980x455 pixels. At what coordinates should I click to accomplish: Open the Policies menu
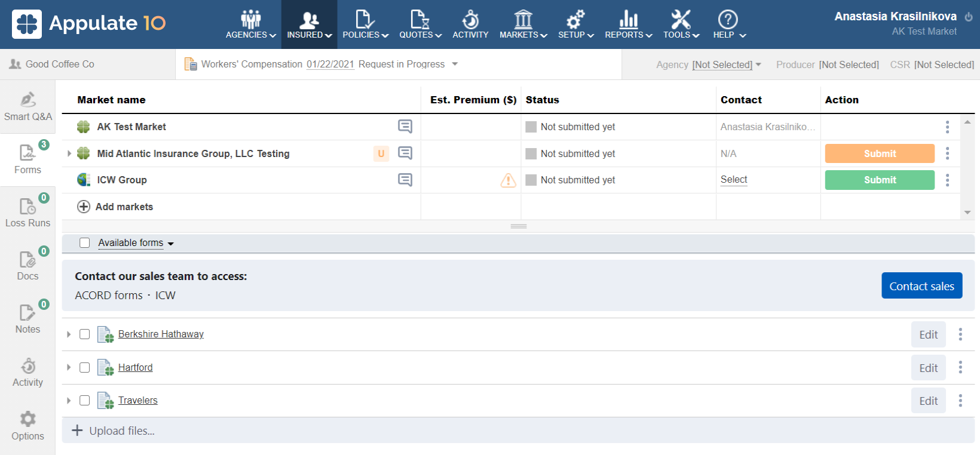tap(365, 24)
